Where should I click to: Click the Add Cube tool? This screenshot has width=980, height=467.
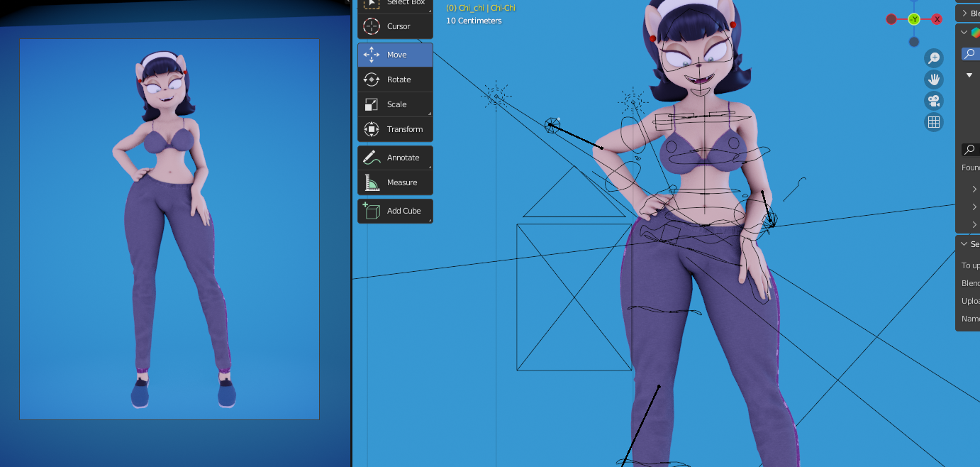395,211
